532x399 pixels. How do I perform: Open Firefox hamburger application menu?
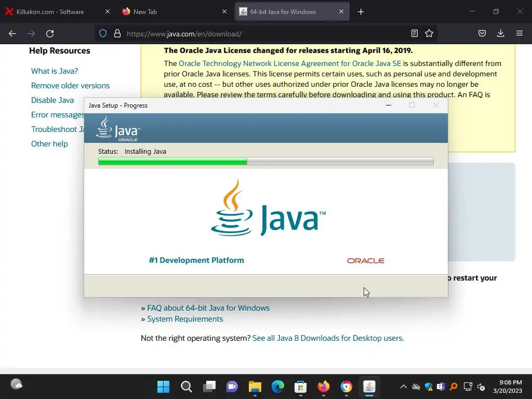pos(520,33)
